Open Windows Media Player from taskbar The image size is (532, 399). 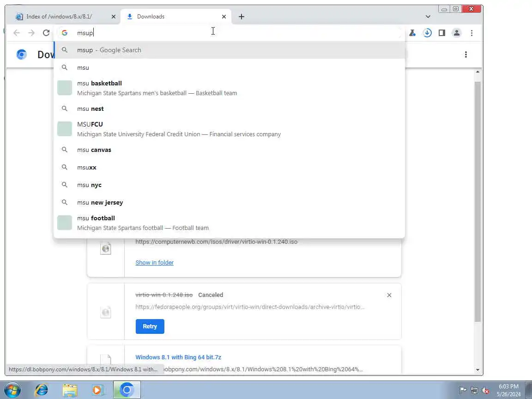click(x=98, y=390)
